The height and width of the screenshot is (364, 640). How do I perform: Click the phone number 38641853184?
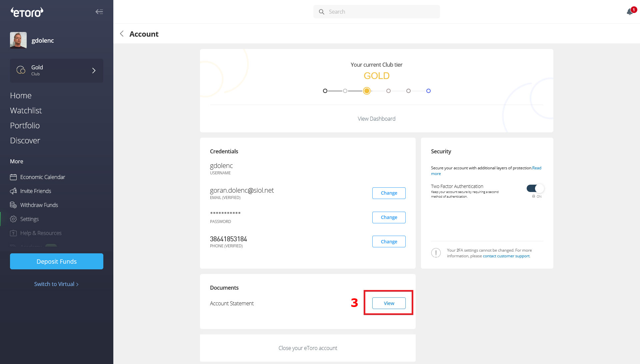(228, 239)
